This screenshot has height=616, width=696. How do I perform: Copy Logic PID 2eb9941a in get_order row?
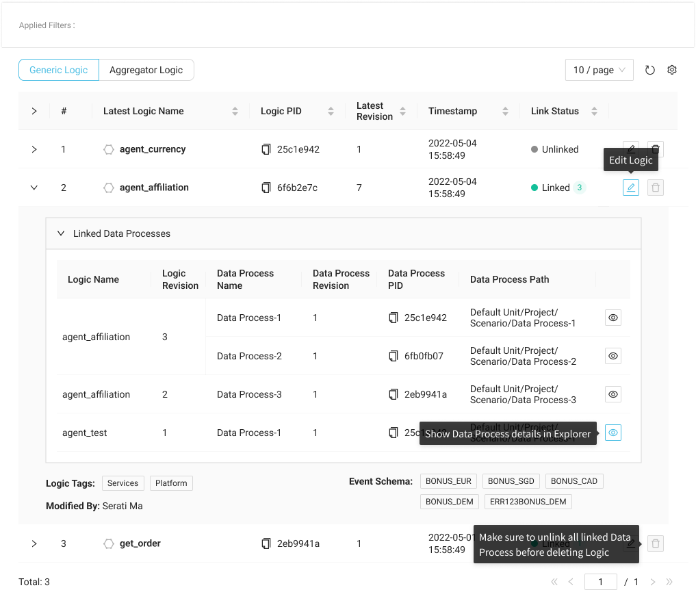click(266, 543)
